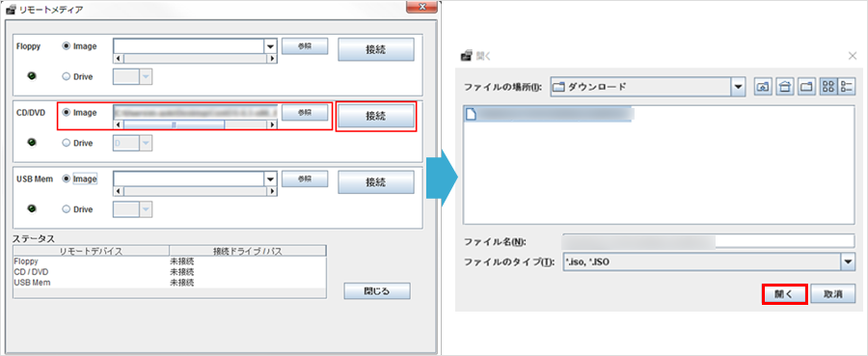The width and height of the screenshot is (868, 356).
Task: Click the scroll left arrow under the Floppy image field
Action: coord(119,59)
